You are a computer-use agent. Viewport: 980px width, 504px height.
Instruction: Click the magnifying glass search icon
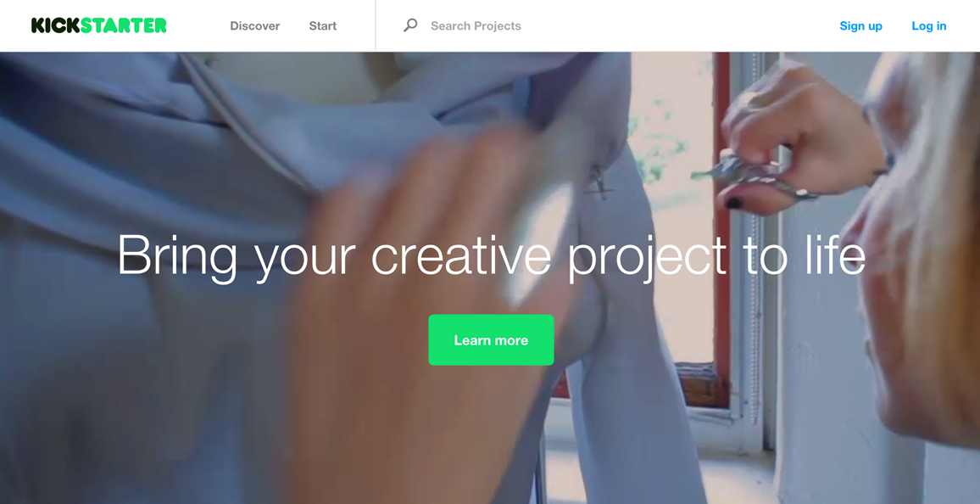point(410,25)
